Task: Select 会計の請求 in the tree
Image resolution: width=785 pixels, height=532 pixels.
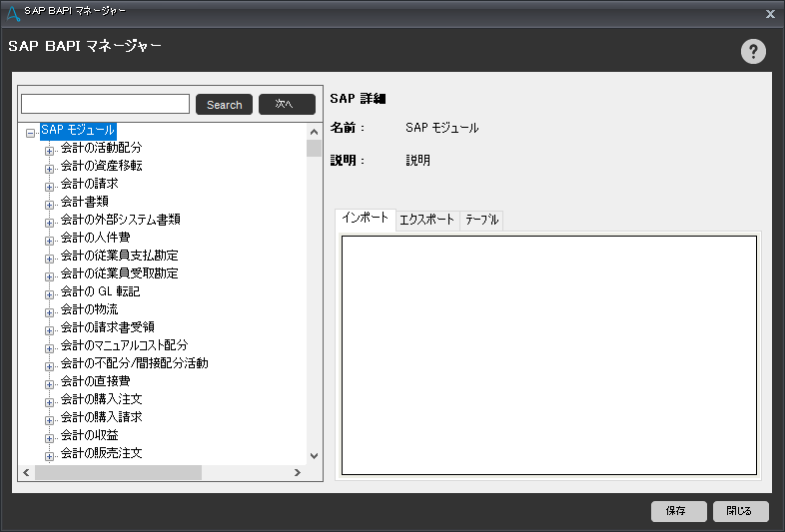Action: (x=89, y=184)
